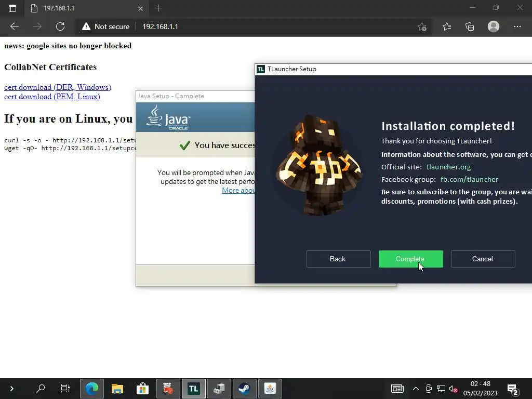Select the 192.168.1.1 browser tab
This screenshot has height=399, width=532.
[x=87, y=8]
